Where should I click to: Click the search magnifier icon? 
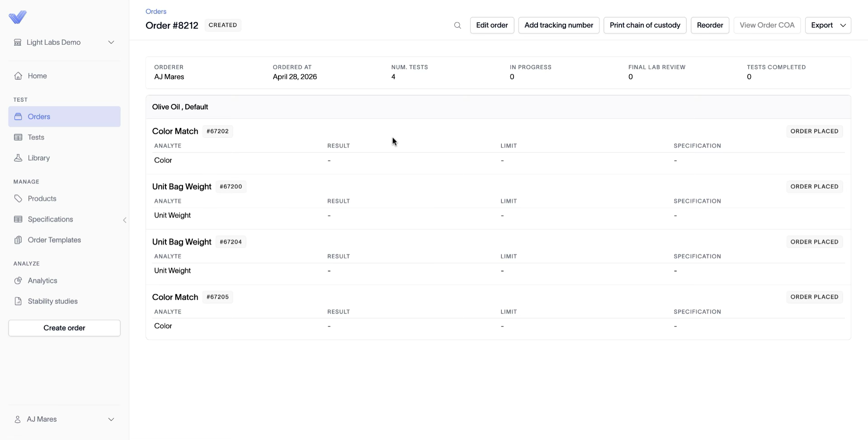pos(458,25)
